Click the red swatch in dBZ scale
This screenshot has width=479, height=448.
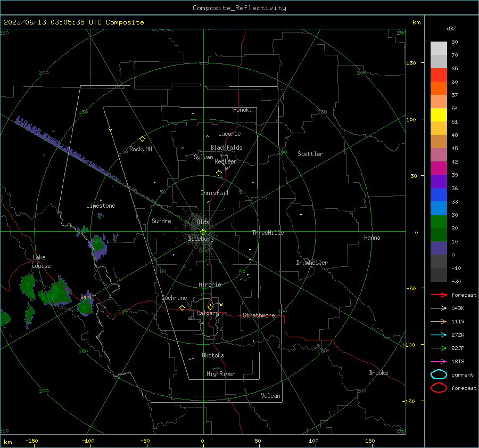click(439, 75)
